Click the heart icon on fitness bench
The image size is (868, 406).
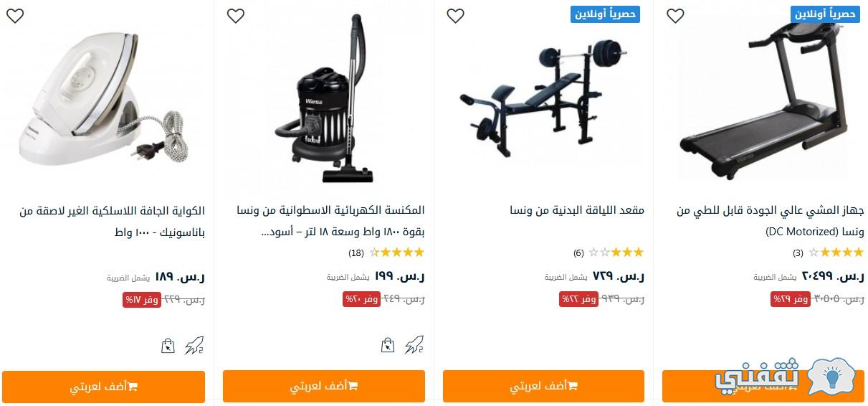click(x=455, y=16)
